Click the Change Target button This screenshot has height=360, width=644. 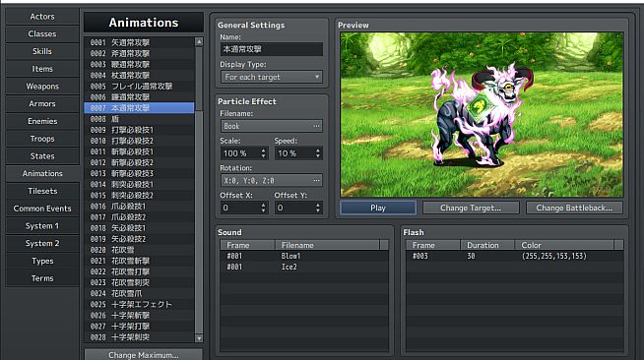coord(471,208)
